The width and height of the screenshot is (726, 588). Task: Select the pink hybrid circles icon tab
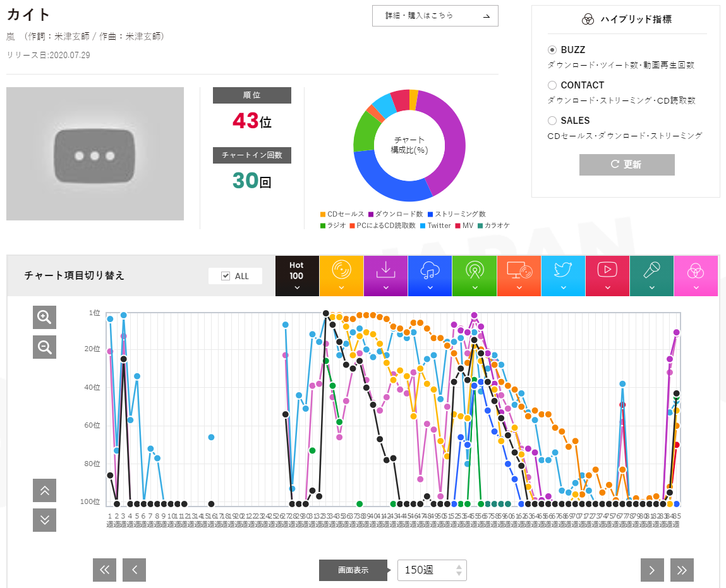[696, 276]
